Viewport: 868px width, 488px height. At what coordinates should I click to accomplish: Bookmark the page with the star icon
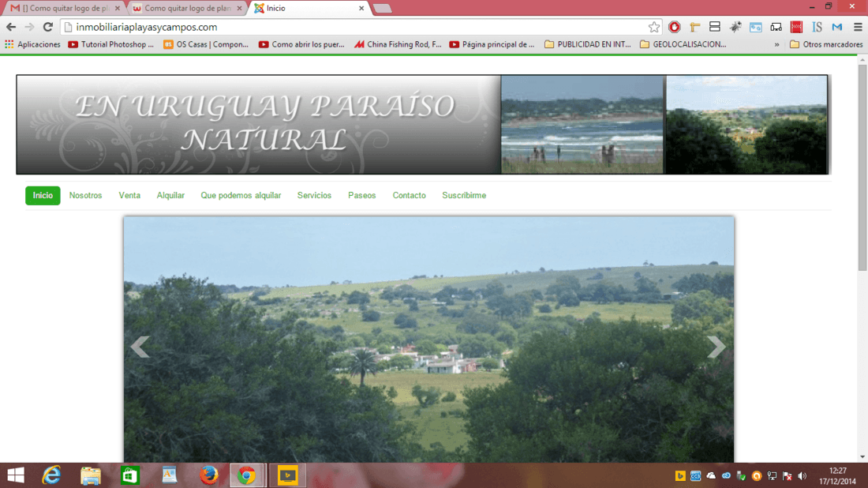[x=654, y=27]
